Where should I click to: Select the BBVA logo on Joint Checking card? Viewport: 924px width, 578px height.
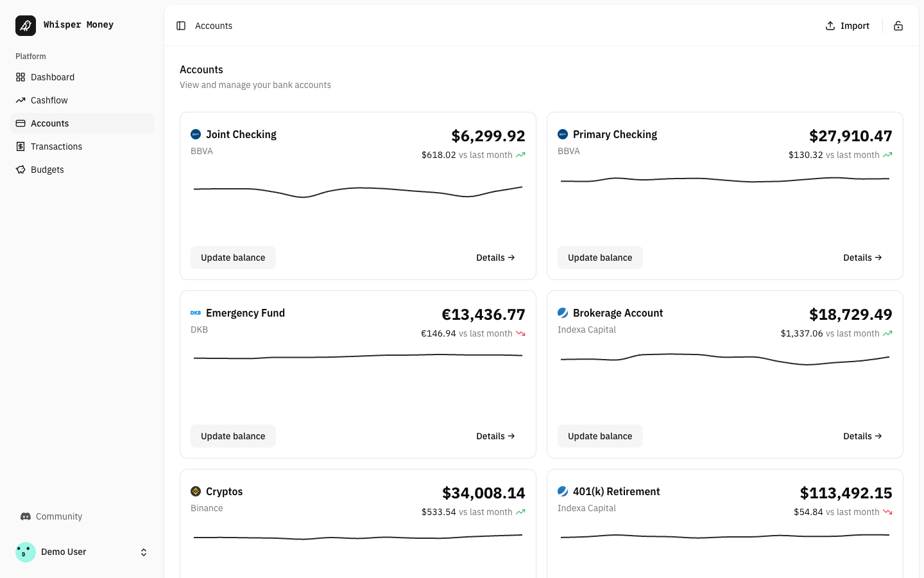(196, 134)
